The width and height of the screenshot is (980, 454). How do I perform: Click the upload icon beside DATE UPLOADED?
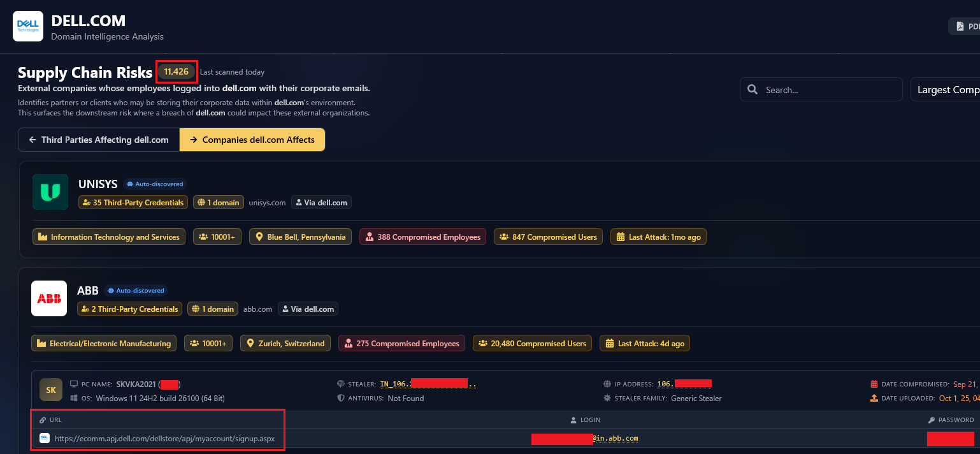tap(874, 399)
